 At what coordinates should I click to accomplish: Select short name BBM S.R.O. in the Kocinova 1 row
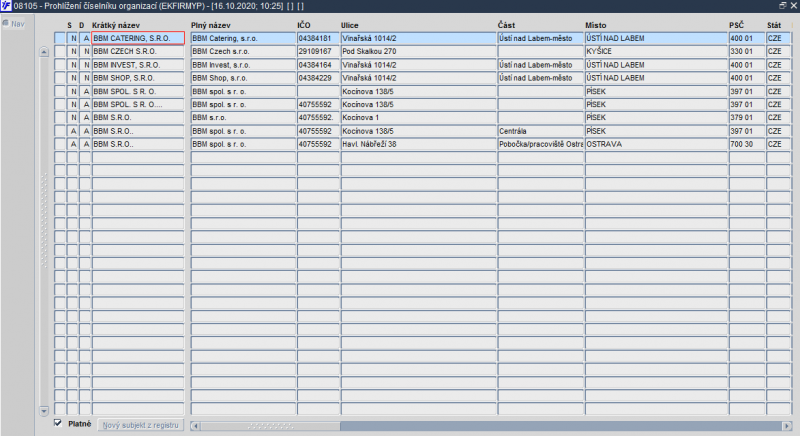click(138, 117)
